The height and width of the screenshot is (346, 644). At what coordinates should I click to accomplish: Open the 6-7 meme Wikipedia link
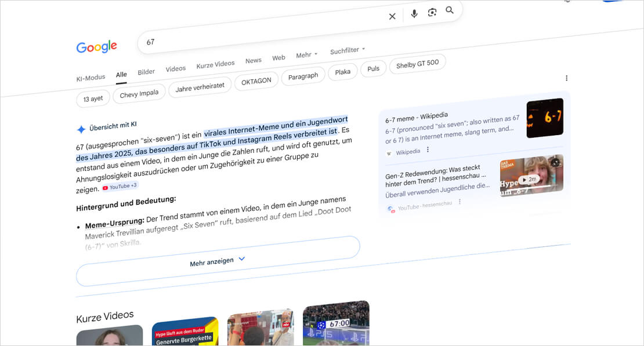[417, 117]
